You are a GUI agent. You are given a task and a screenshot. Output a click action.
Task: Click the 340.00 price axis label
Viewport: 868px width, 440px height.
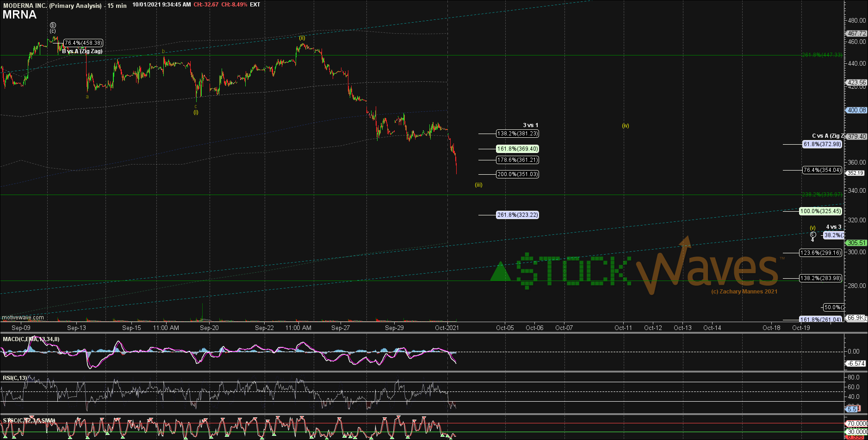[x=857, y=190]
